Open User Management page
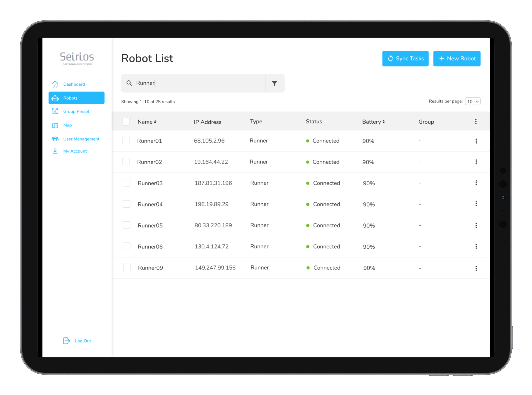 (x=81, y=139)
